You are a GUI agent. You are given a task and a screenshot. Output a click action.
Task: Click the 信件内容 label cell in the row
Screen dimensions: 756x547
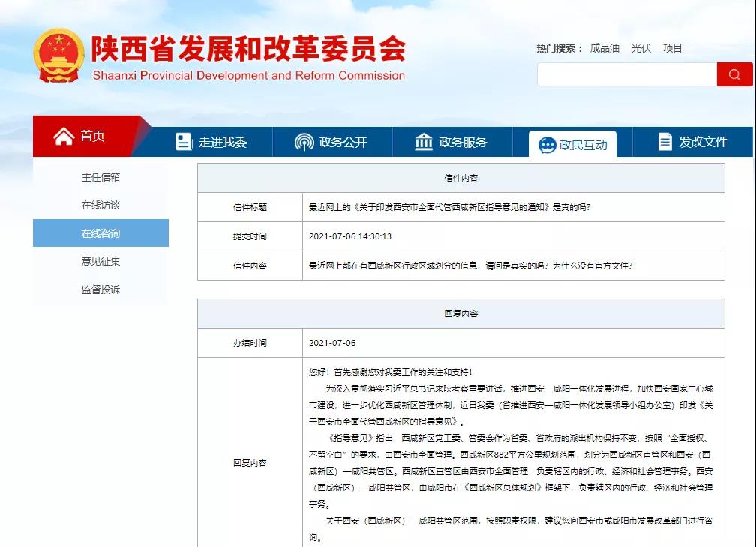250,266
